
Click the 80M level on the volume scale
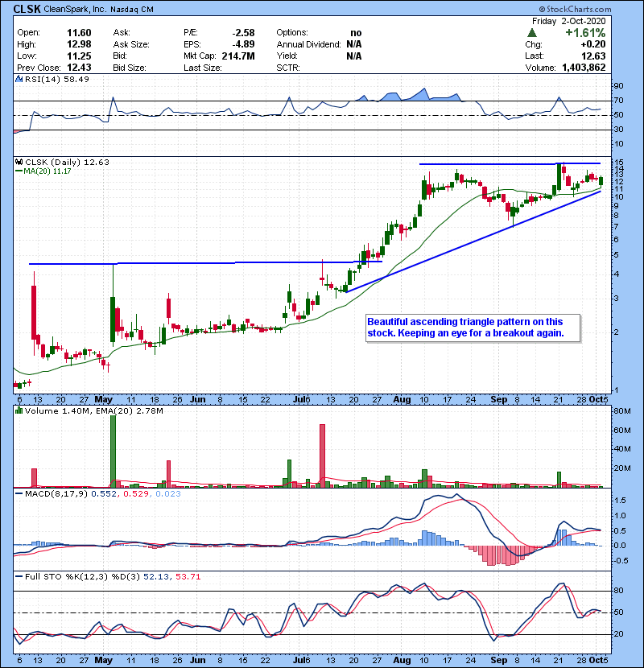coord(621,411)
